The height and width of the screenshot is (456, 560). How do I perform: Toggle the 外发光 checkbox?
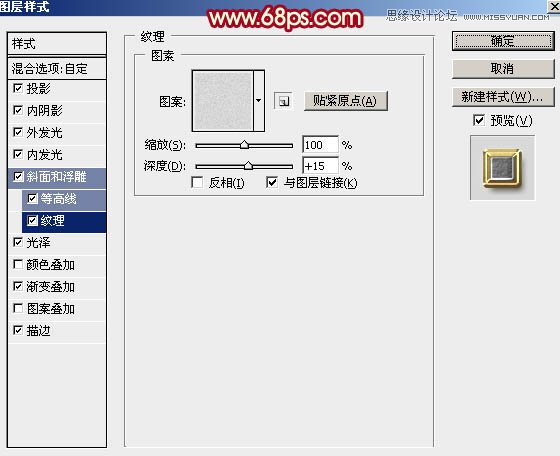coord(18,132)
